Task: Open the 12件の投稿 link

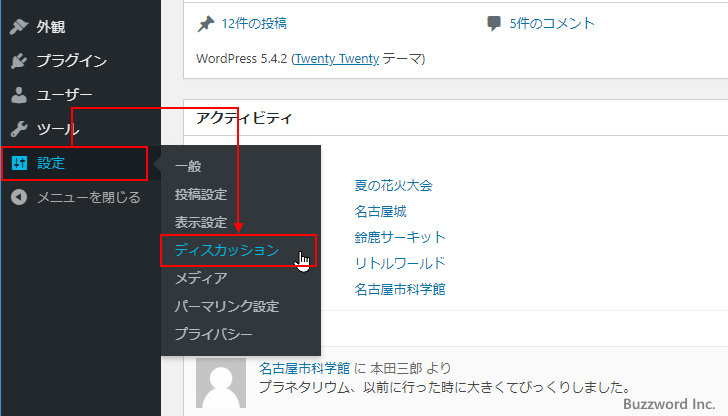Action: (x=254, y=24)
